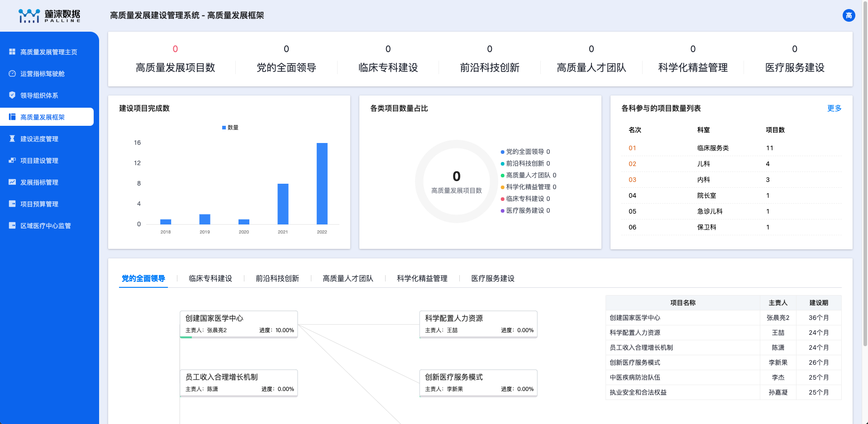Screen dimensions: 868x424
Task: Click the 更多 link in department list
Action: coord(834,108)
